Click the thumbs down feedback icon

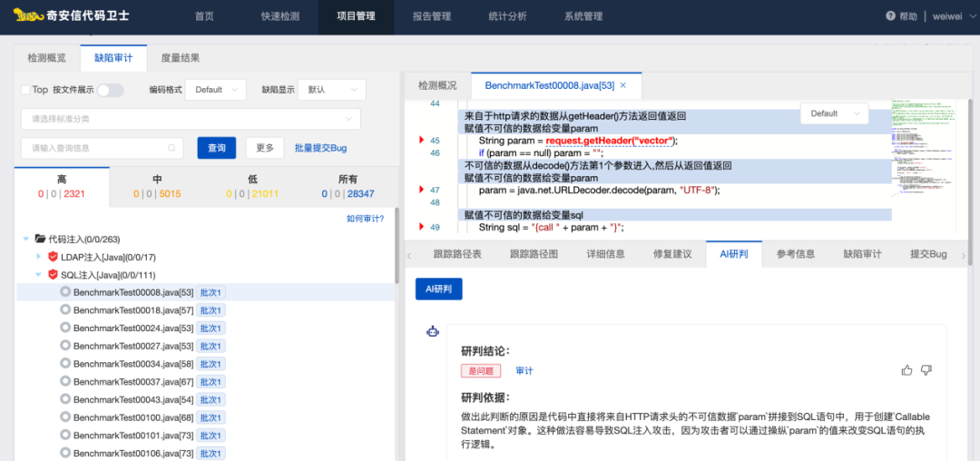(926, 370)
